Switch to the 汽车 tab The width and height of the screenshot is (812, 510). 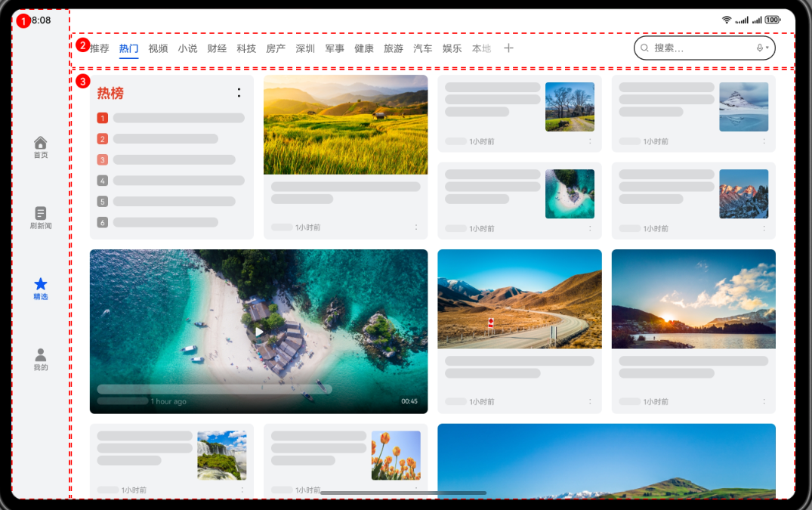pos(422,48)
